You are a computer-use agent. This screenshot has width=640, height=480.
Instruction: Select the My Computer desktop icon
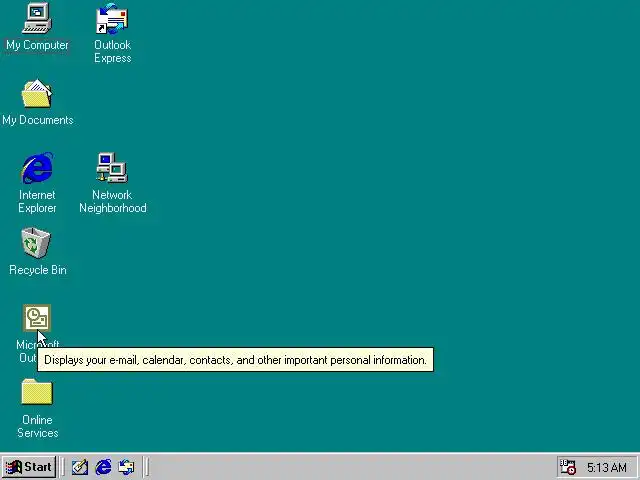(x=37, y=18)
